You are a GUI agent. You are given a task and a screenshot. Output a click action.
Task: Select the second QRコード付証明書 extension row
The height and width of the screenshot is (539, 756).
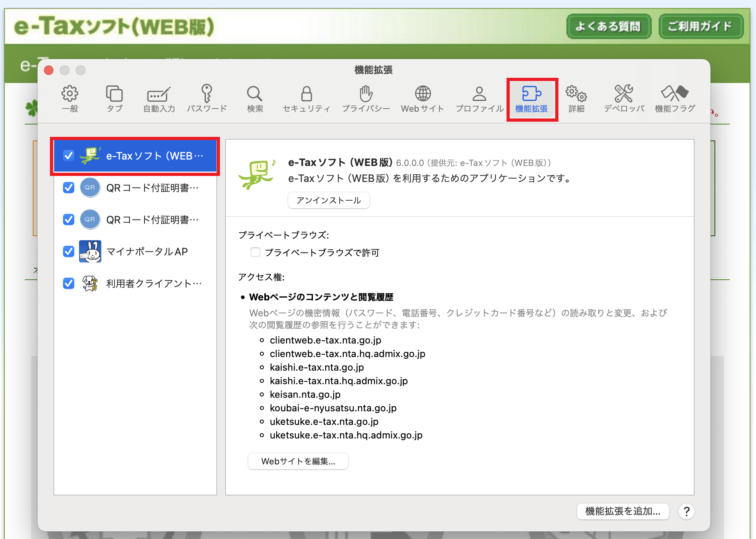[x=135, y=219]
